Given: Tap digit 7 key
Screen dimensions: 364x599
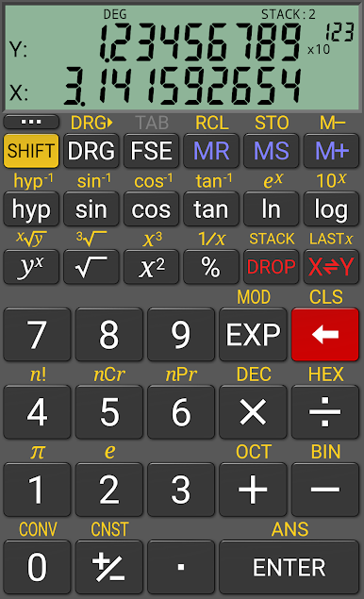Looking at the screenshot, I should pos(37,335).
